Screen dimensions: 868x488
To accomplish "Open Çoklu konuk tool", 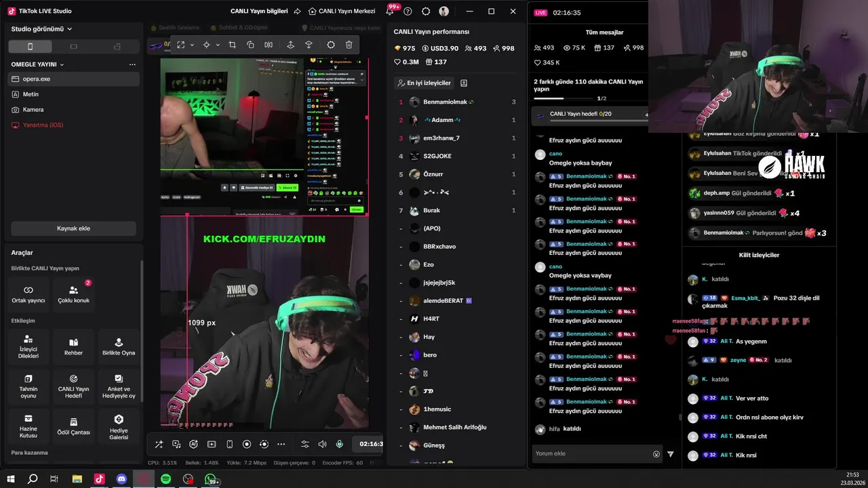I will click(x=73, y=293).
